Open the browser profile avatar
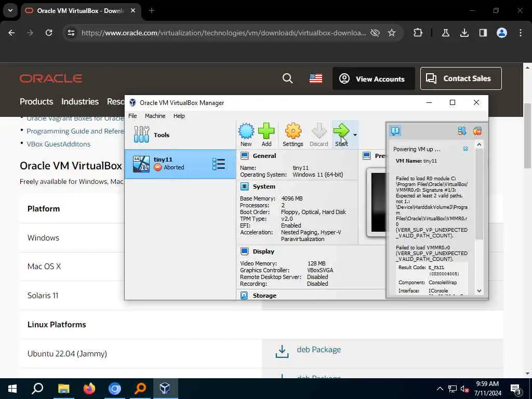The width and height of the screenshot is (532, 399). coord(502,33)
